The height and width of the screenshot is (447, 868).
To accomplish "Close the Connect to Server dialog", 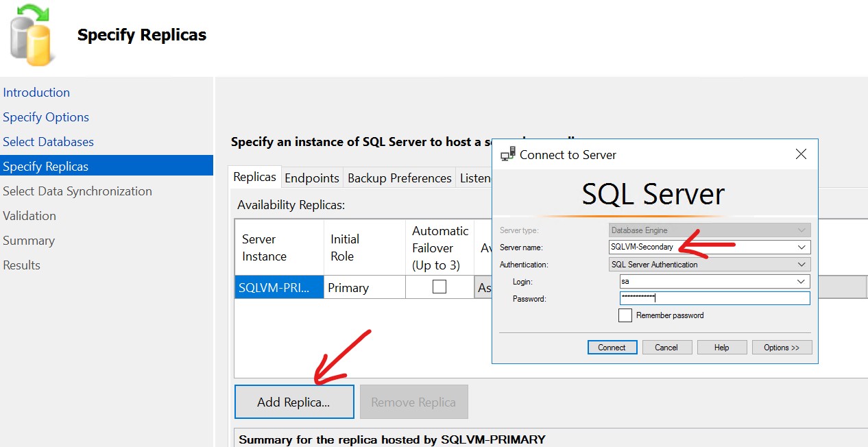I will click(800, 154).
